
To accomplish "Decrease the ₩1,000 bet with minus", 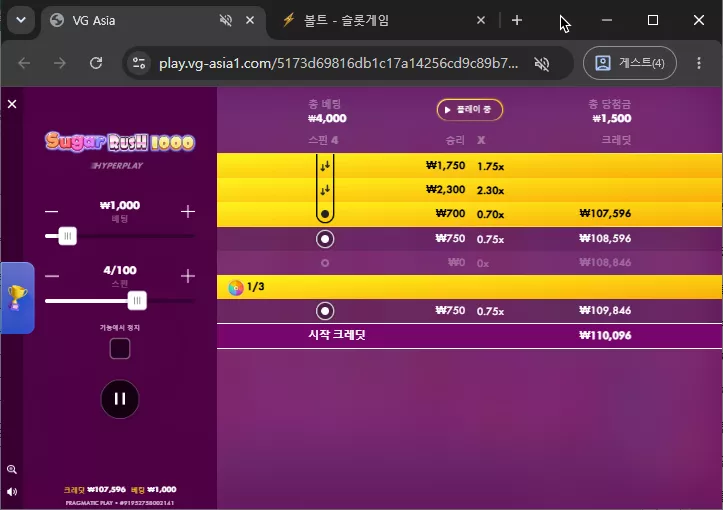I will tap(52, 212).
